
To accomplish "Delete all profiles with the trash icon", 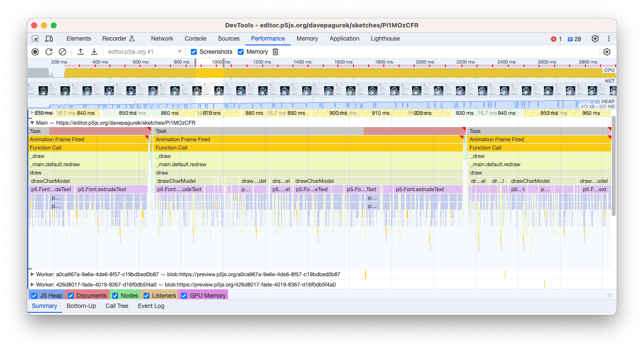I will coord(275,52).
